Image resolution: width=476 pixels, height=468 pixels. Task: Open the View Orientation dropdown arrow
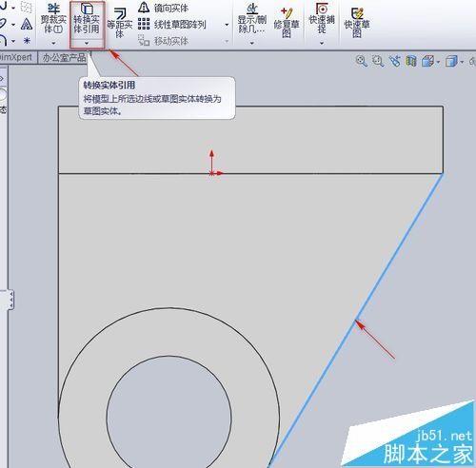click(x=438, y=62)
